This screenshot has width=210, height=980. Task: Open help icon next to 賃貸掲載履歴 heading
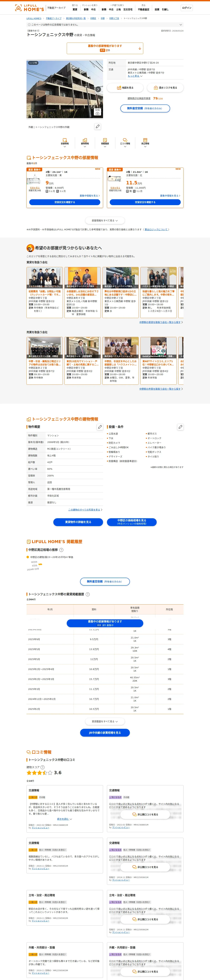click(x=88, y=594)
